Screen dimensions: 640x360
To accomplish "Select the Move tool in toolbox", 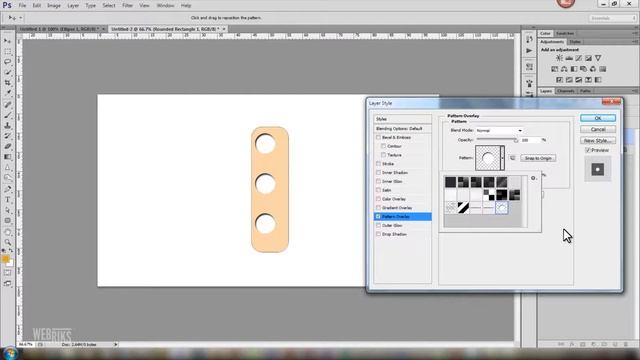I will point(7,41).
